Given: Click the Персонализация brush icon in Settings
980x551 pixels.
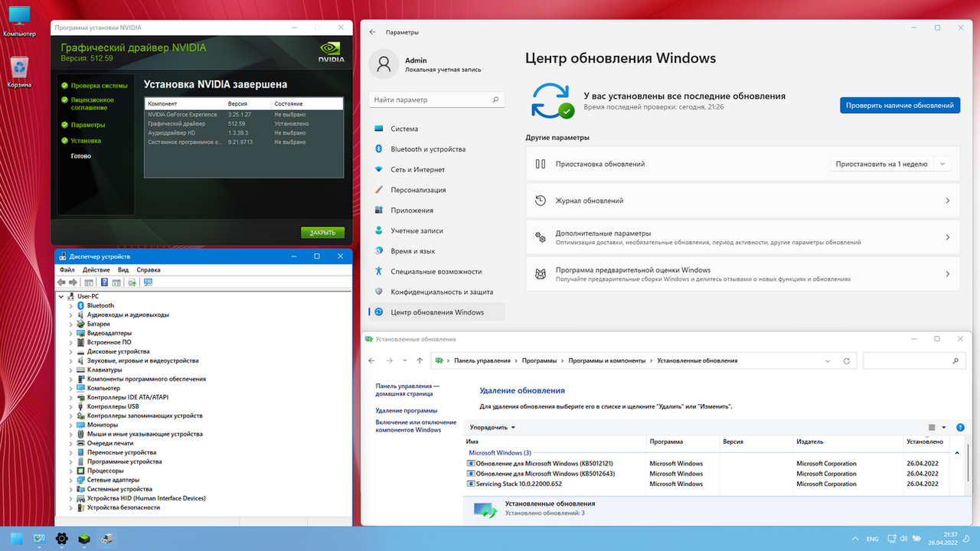Looking at the screenshot, I should [x=378, y=190].
